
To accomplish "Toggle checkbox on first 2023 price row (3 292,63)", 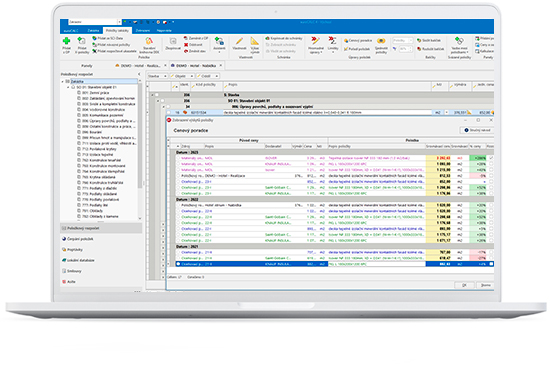I will tap(491, 158).
